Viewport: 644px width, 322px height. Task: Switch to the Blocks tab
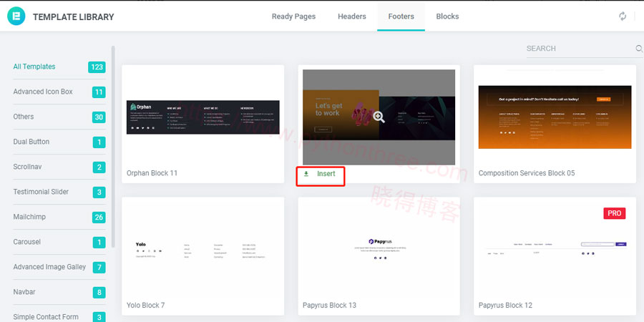click(447, 16)
